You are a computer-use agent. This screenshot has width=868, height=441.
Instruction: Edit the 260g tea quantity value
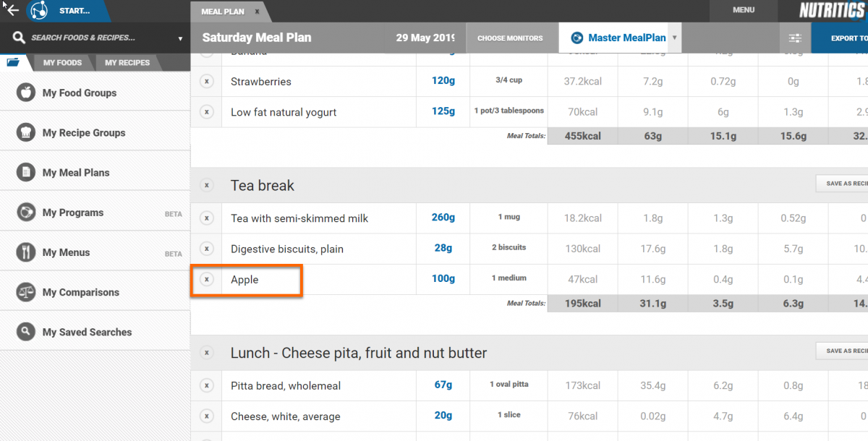443,218
